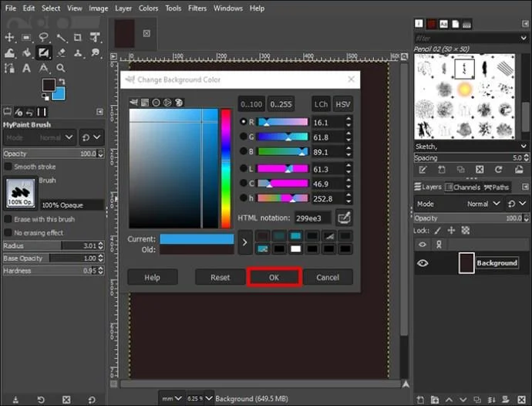Enable the Smooth stroke checkbox
This screenshot has height=406, width=532.
(x=8, y=167)
